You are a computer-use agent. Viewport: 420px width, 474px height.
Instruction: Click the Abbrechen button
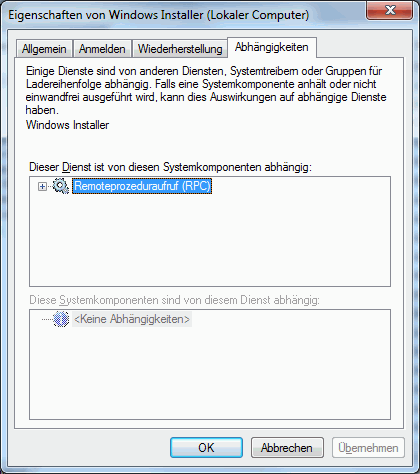[287, 448]
